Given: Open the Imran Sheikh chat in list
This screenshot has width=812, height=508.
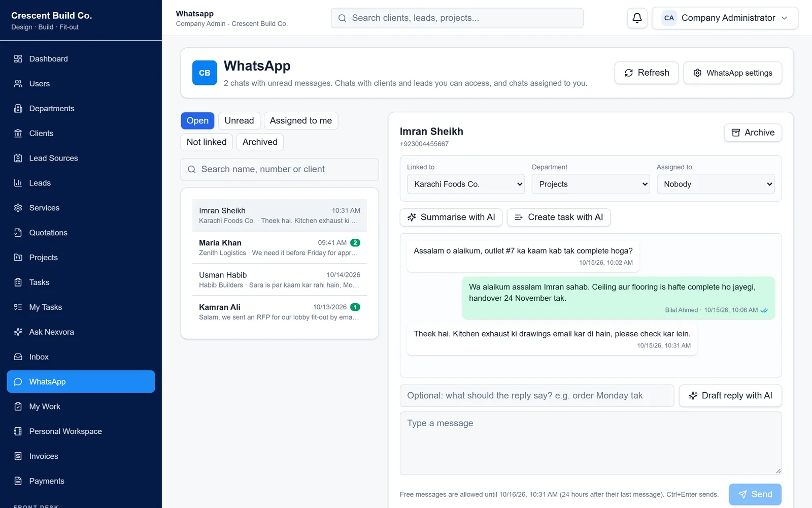Looking at the screenshot, I should click(x=280, y=215).
